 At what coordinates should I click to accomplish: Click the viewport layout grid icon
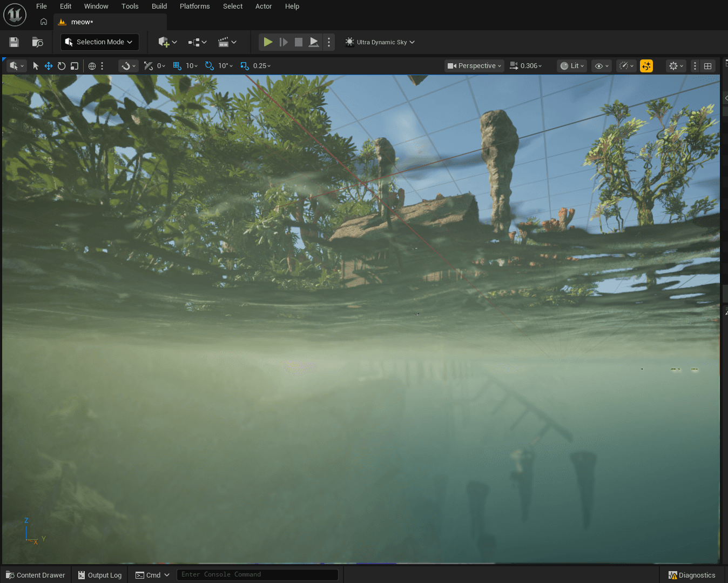click(708, 66)
